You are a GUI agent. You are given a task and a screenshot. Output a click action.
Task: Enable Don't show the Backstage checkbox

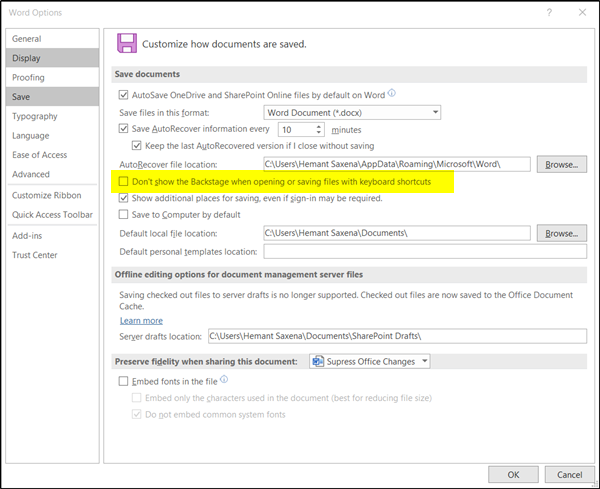(x=124, y=182)
